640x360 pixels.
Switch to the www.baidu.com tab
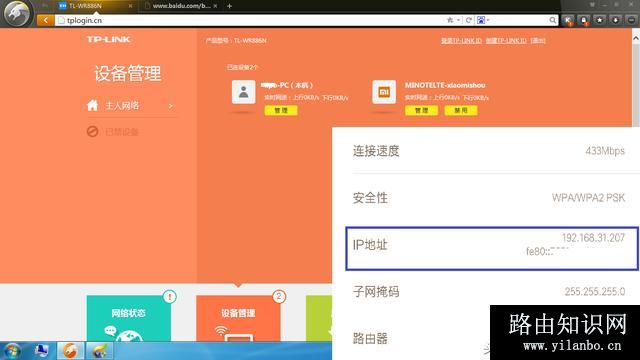[181, 6]
